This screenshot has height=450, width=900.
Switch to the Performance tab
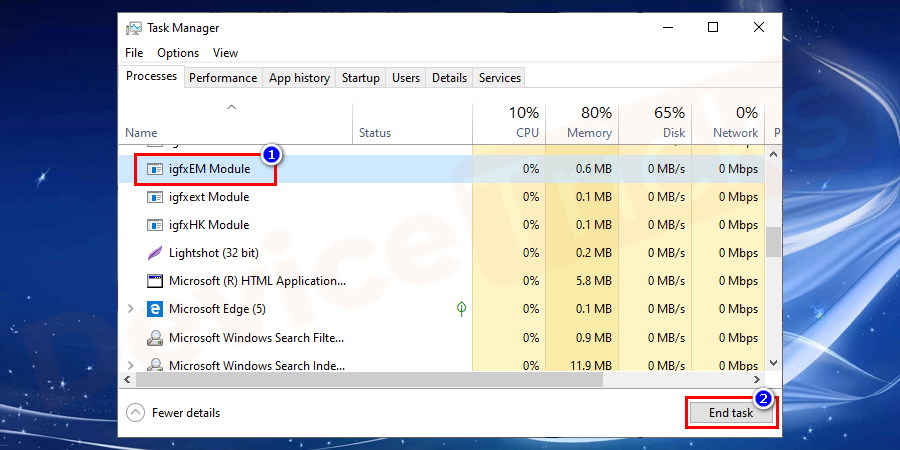pos(223,77)
